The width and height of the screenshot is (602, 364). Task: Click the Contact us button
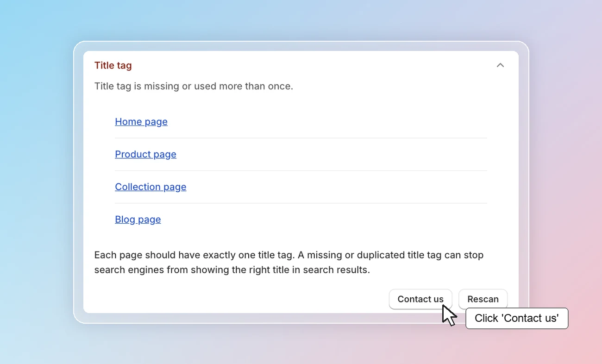point(420,299)
